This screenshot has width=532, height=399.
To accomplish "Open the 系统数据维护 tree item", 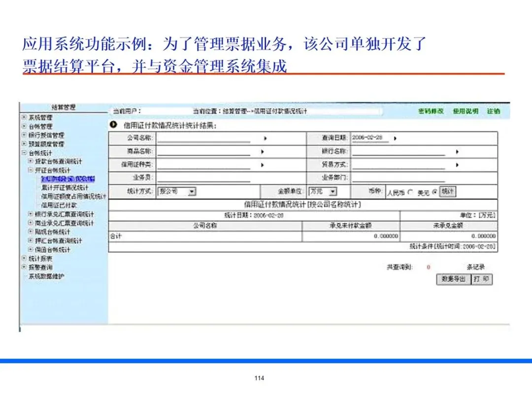I will [x=46, y=276].
